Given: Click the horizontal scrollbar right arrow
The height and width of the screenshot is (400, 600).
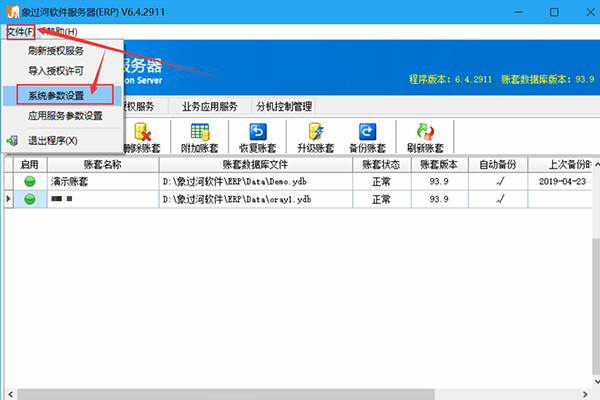Looking at the screenshot, I should pyautogui.click(x=585, y=395).
